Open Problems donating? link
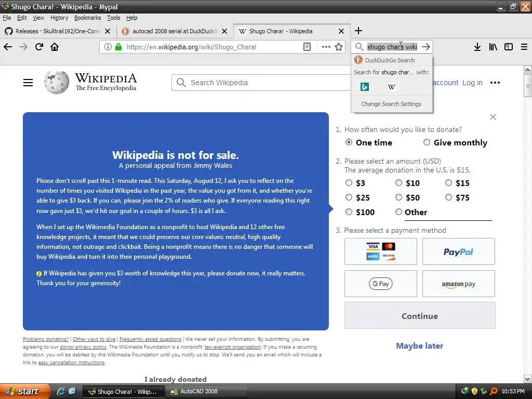 pos(46,339)
